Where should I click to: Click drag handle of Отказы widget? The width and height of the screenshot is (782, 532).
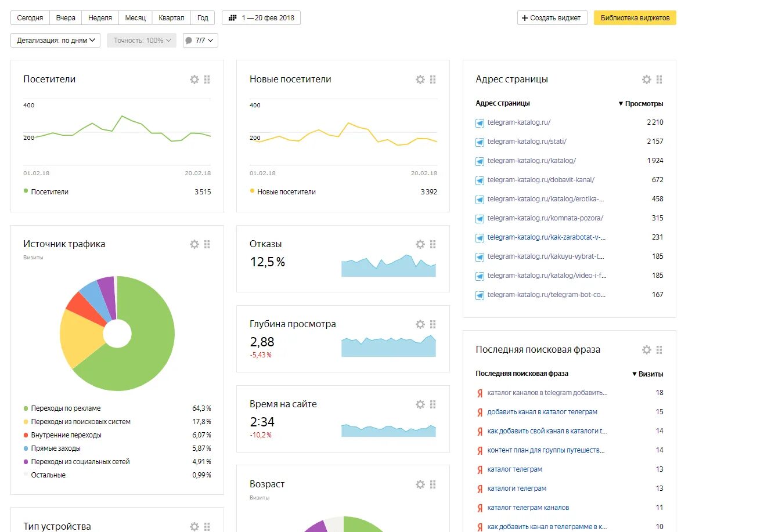433,244
